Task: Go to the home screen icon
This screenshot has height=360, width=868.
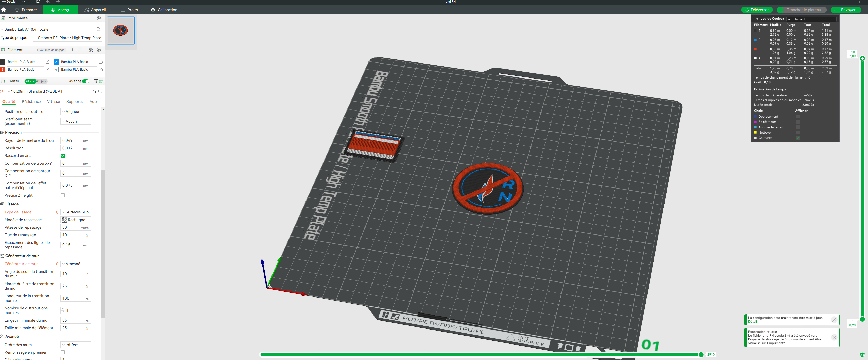Action: coord(4,10)
